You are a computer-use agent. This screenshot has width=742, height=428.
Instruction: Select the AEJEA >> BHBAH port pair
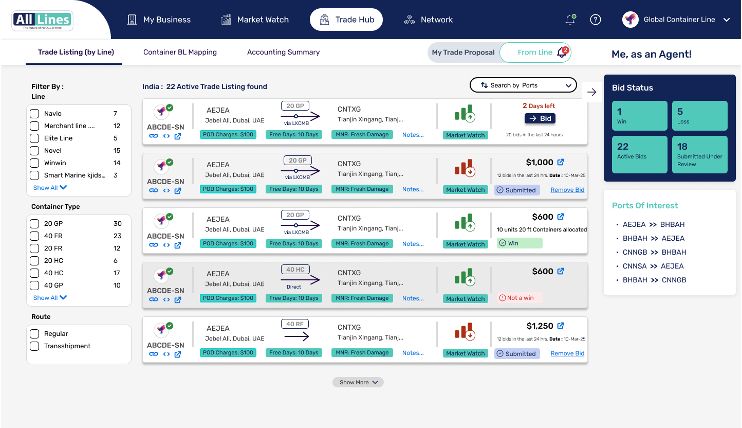[653, 224]
